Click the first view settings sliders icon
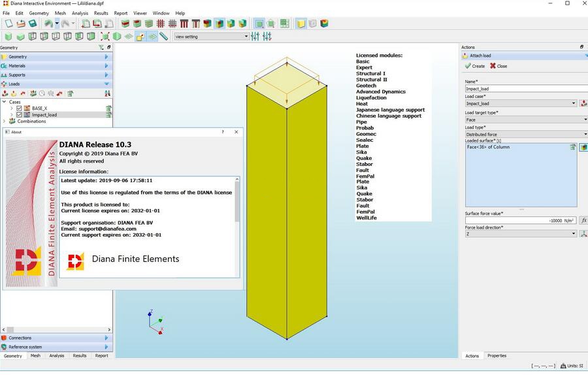Viewport: 588px width, 375px height. click(x=255, y=37)
